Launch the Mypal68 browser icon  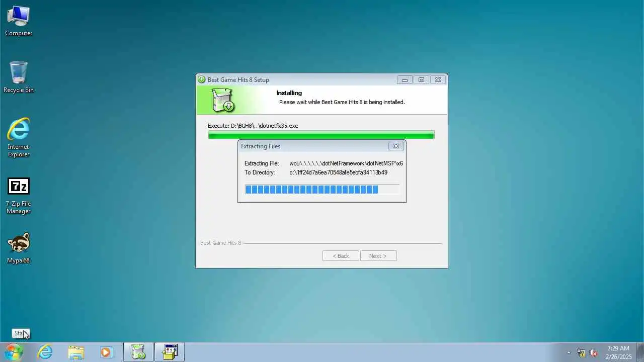[19, 248]
